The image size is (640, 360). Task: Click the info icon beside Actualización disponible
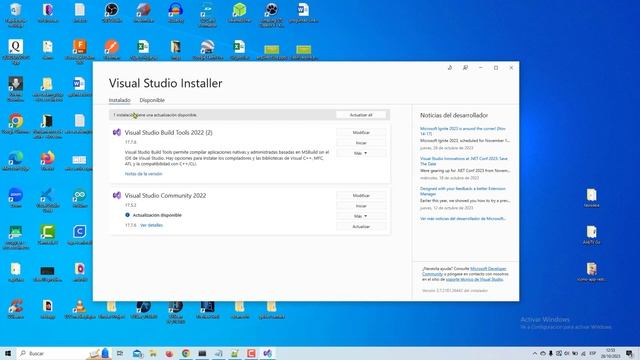pyautogui.click(x=127, y=215)
